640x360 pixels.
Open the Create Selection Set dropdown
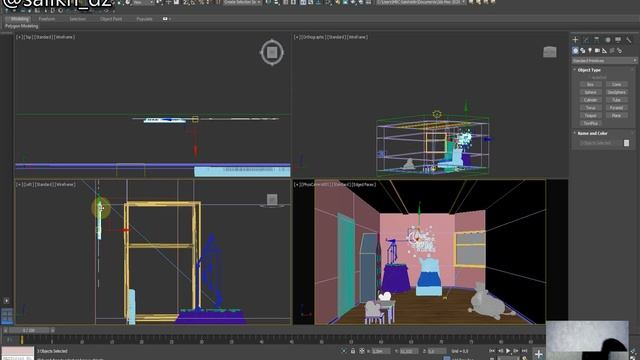click(242, 2)
